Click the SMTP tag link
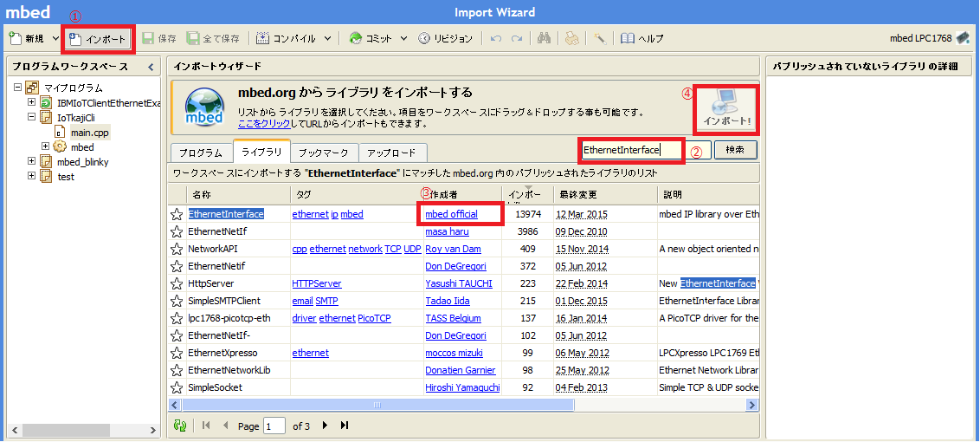This screenshot has height=442, width=980. pyautogui.click(x=327, y=301)
